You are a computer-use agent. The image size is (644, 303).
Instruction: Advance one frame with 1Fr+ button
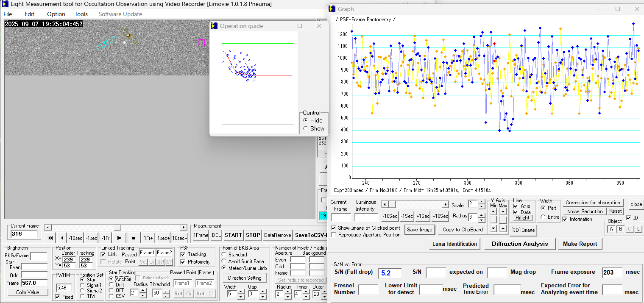click(148, 238)
